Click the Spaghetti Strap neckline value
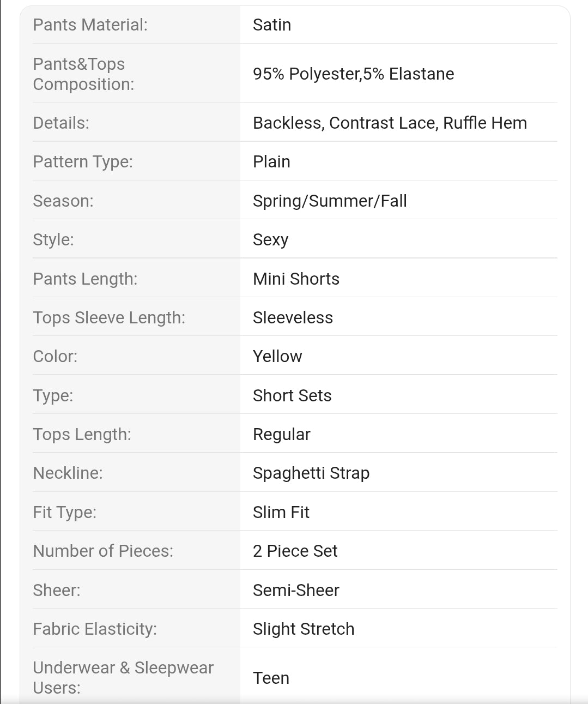The width and height of the screenshot is (588, 704). point(311,473)
